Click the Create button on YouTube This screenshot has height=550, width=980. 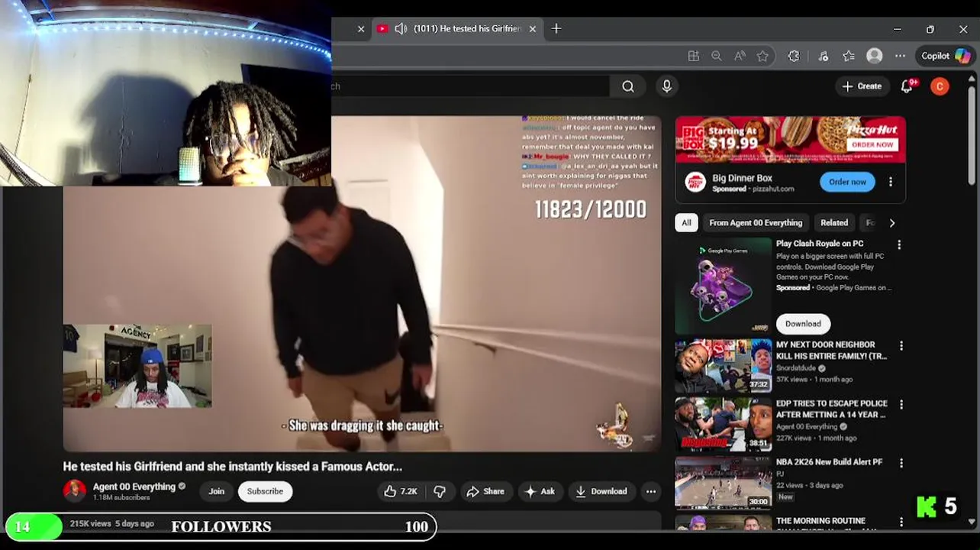[862, 86]
